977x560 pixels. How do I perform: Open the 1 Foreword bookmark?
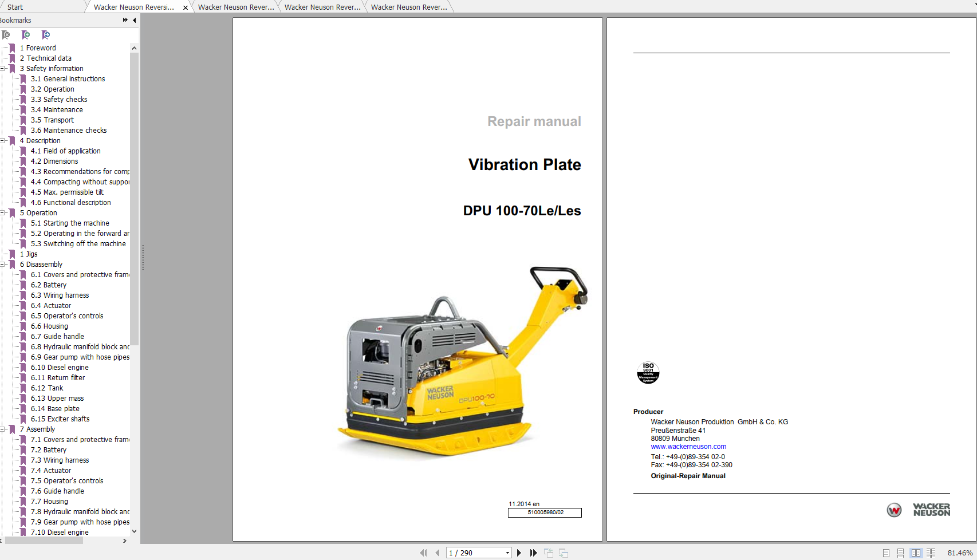pos(38,48)
